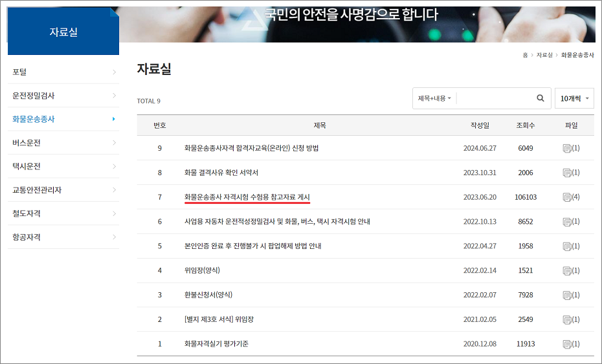Screen dimensions: 602x364
Task: Go to 홈 in the breadcrumb
Action: tap(525, 55)
